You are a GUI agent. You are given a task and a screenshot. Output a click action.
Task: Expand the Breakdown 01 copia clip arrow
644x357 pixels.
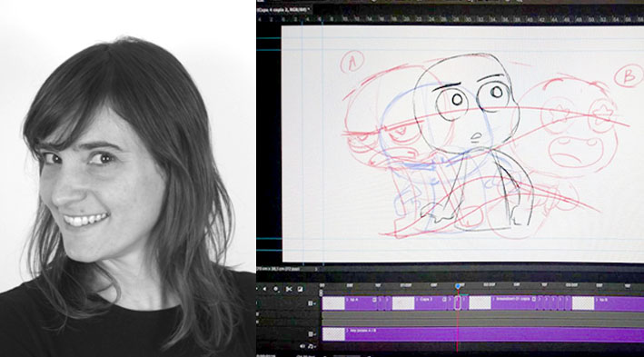494,299
